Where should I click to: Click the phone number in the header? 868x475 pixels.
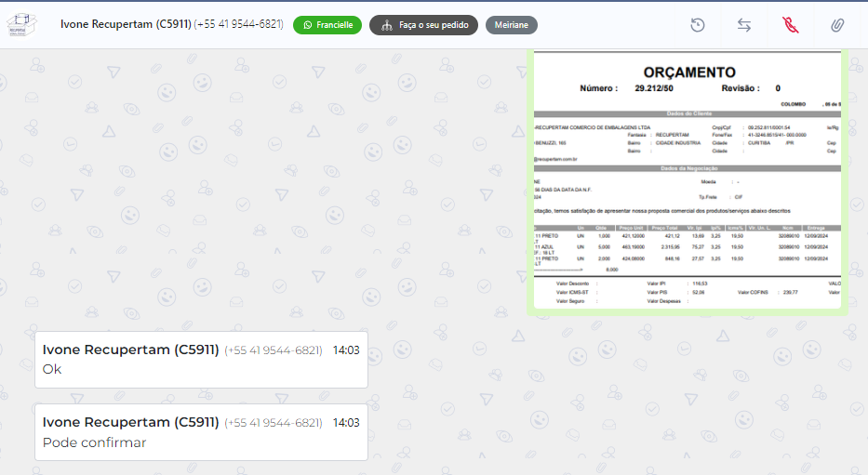[x=239, y=24]
